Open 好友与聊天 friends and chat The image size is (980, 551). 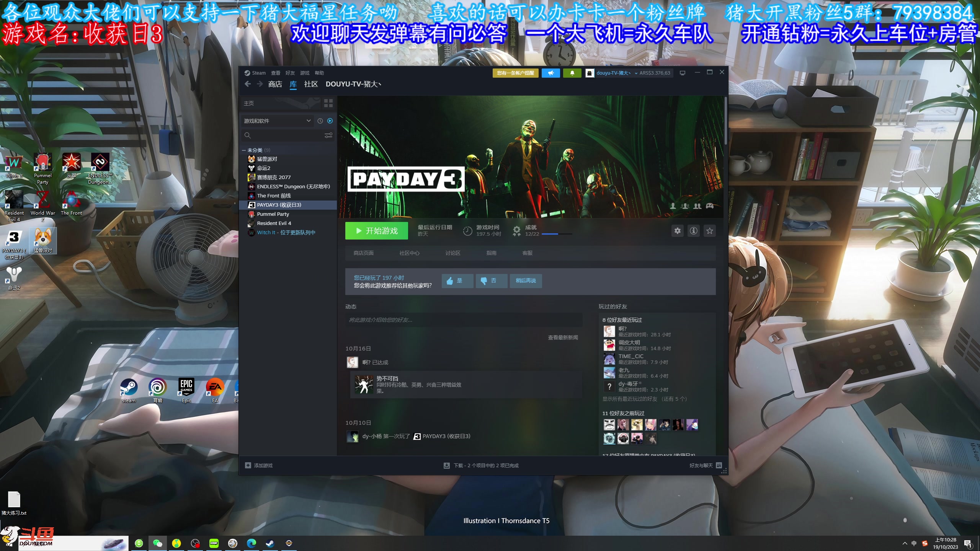[706, 465]
